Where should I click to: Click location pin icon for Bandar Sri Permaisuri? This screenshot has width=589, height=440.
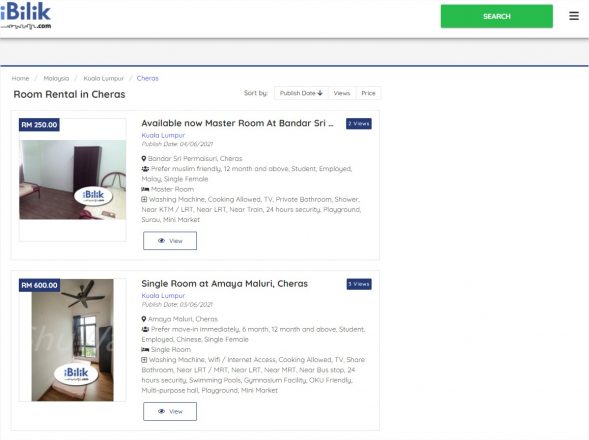pyautogui.click(x=143, y=159)
